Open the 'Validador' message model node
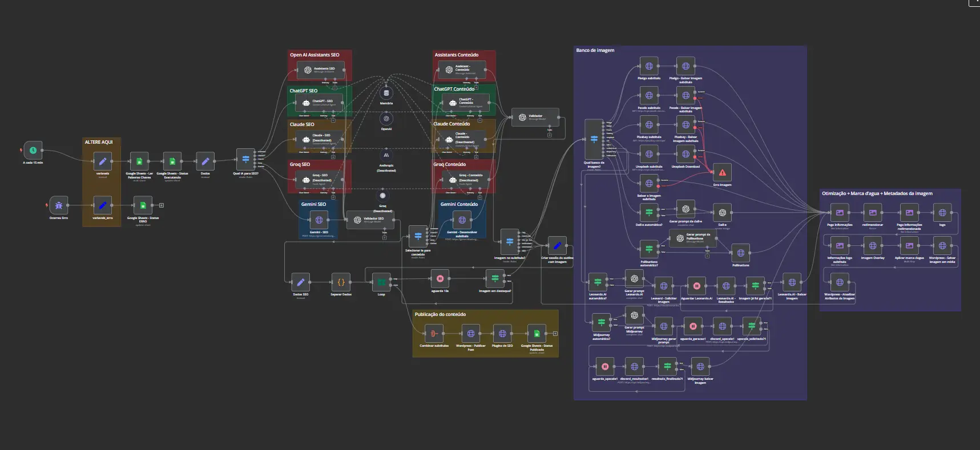Viewport: 980px width, 450px height. click(x=535, y=117)
